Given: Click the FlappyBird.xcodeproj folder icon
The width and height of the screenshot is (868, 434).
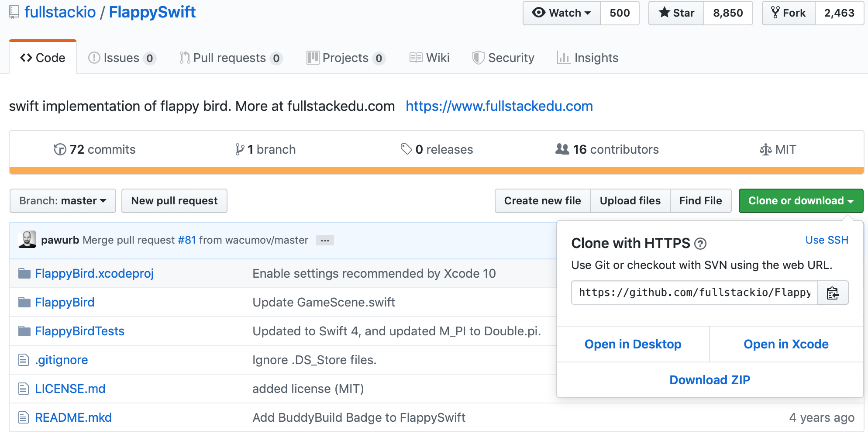Looking at the screenshot, I should [24, 274].
